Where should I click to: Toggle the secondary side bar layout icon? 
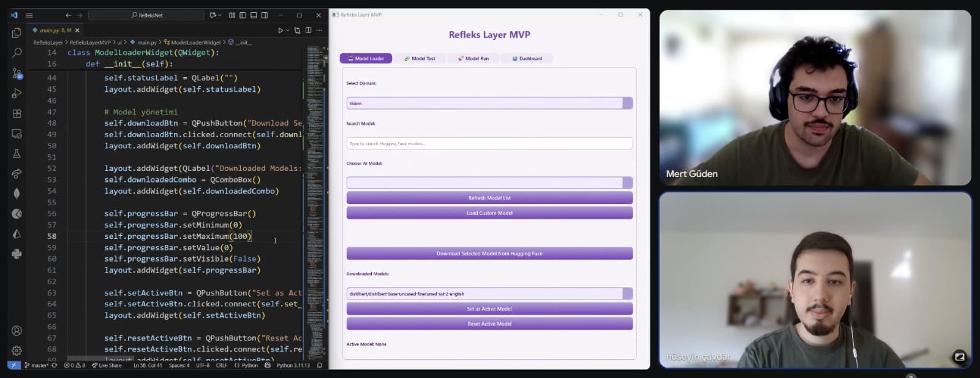(265, 15)
